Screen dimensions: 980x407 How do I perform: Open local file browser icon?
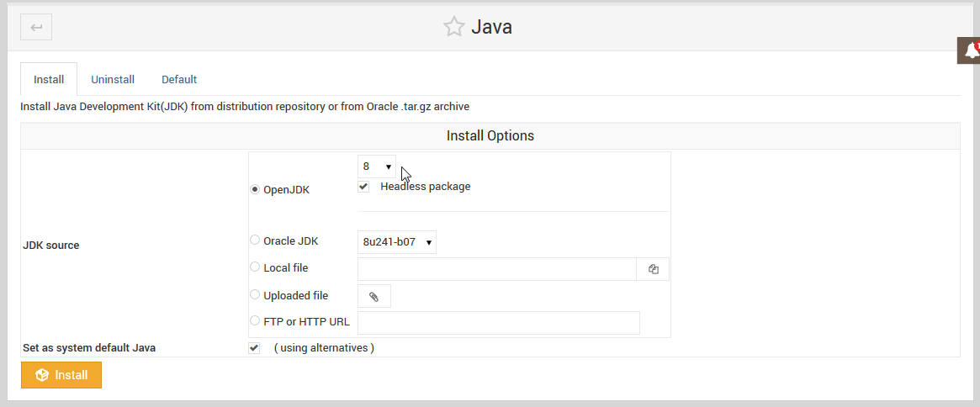click(653, 269)
